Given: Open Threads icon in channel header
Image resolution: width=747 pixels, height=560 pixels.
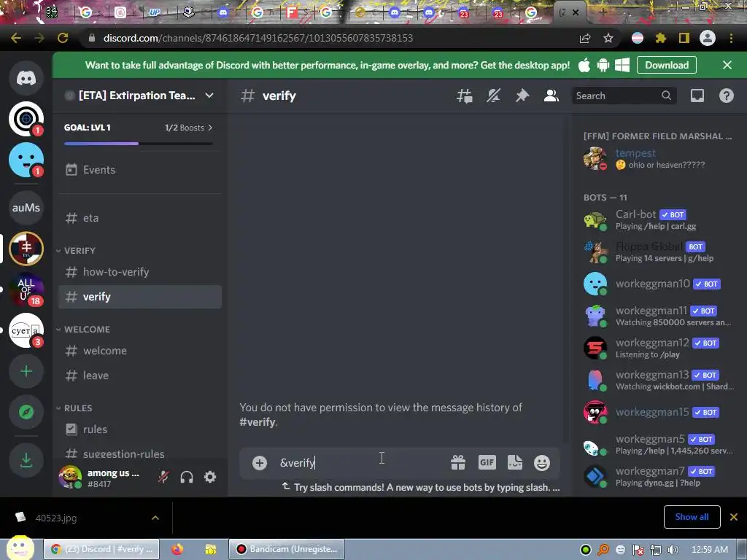Looking at the screenshot, I should pos(465,96).
